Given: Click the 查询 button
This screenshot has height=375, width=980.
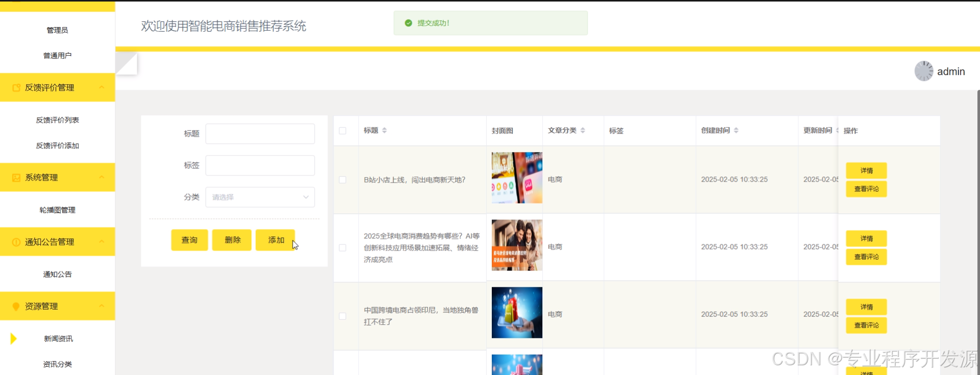Looking at the screenshot, I should [189, 240].
